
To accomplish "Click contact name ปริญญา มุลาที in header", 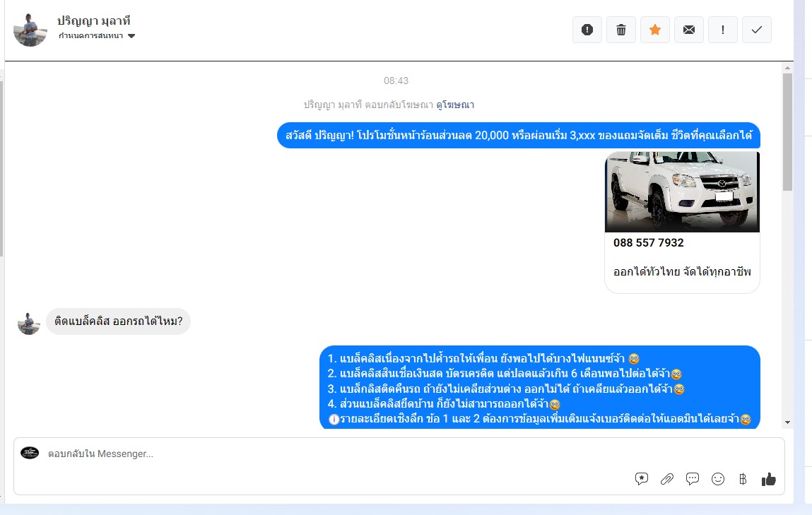I will [94, 20].
